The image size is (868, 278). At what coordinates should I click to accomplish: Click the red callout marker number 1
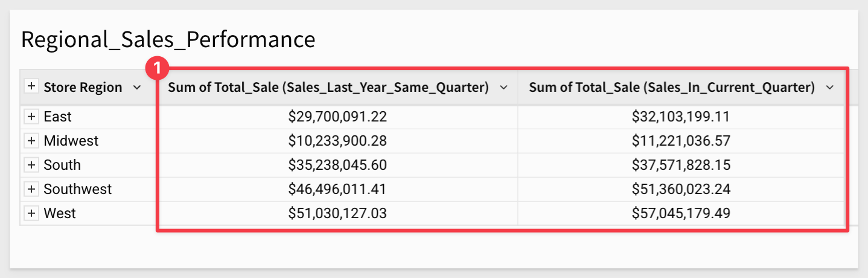pyautogui.click(x=158, y=68)
